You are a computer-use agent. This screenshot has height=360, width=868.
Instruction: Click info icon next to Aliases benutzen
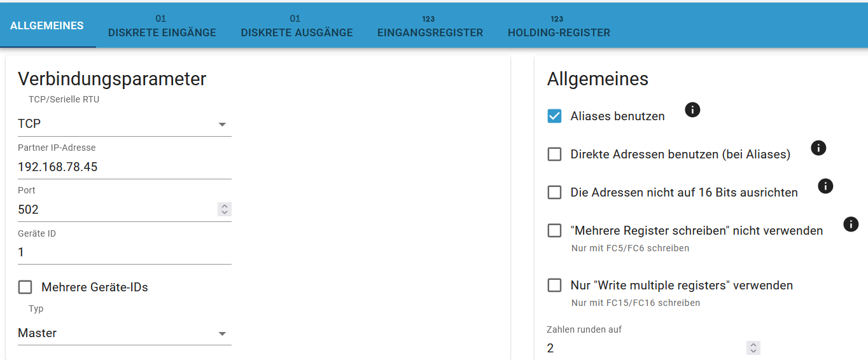[692, 110]
